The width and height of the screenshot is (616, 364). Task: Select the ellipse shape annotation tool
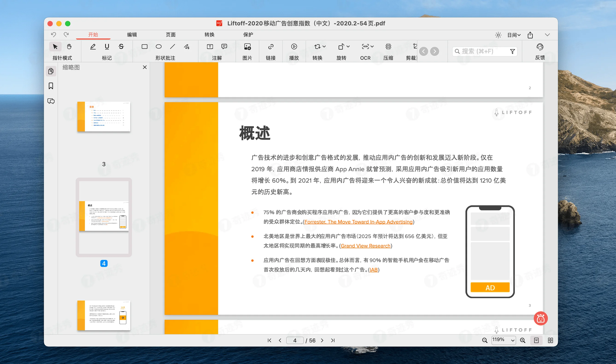158,47
